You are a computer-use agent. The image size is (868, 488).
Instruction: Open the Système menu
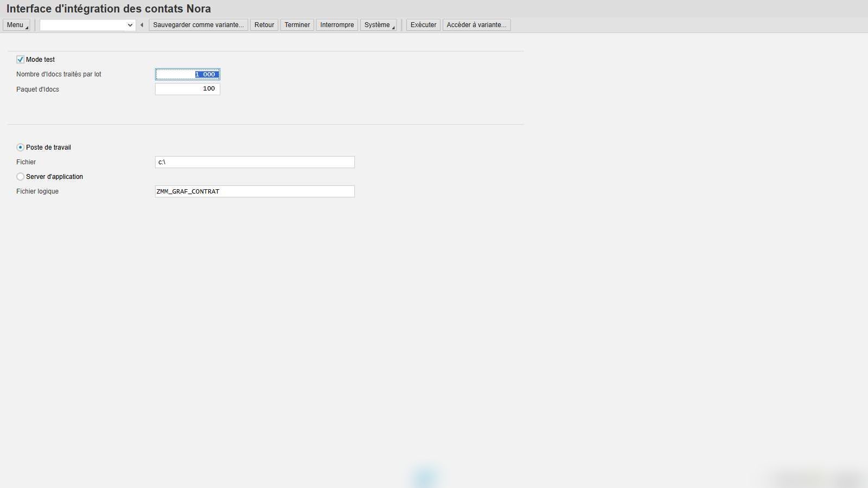[379, 25]
